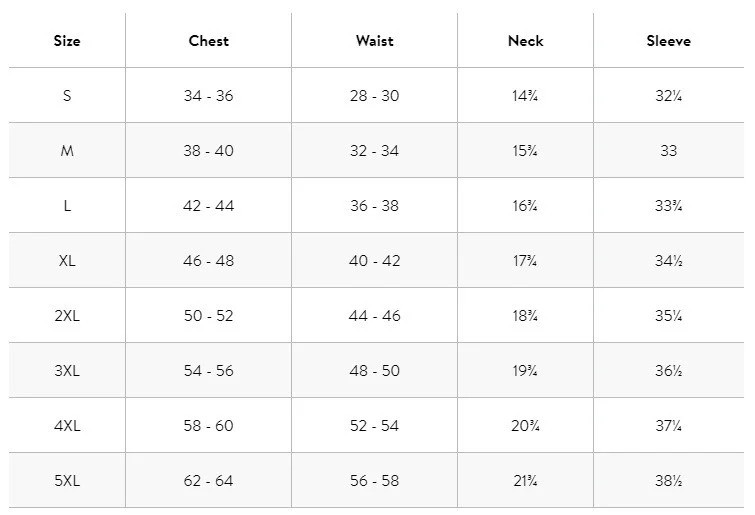Select the L size row label
755x515 pixels.
[67, 206]
